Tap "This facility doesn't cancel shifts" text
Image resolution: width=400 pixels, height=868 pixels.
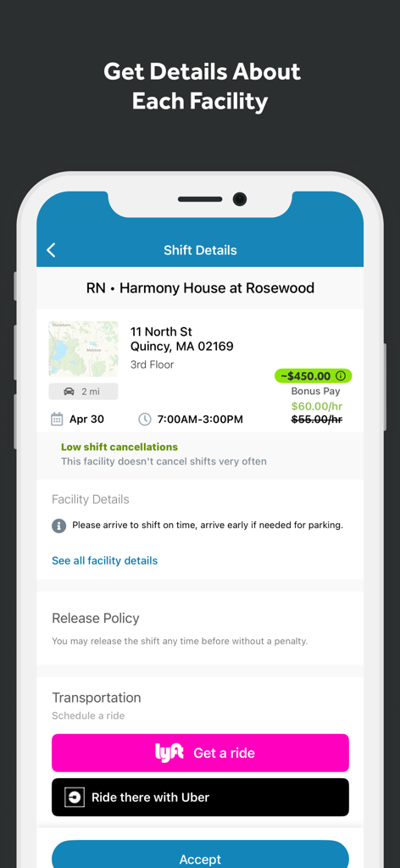tap(164, 461)
